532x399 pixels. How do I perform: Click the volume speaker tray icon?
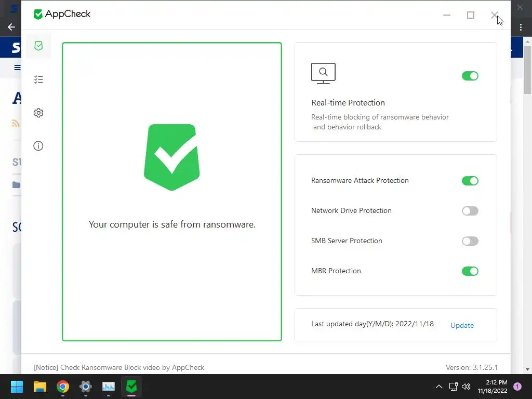pos(466,387)
